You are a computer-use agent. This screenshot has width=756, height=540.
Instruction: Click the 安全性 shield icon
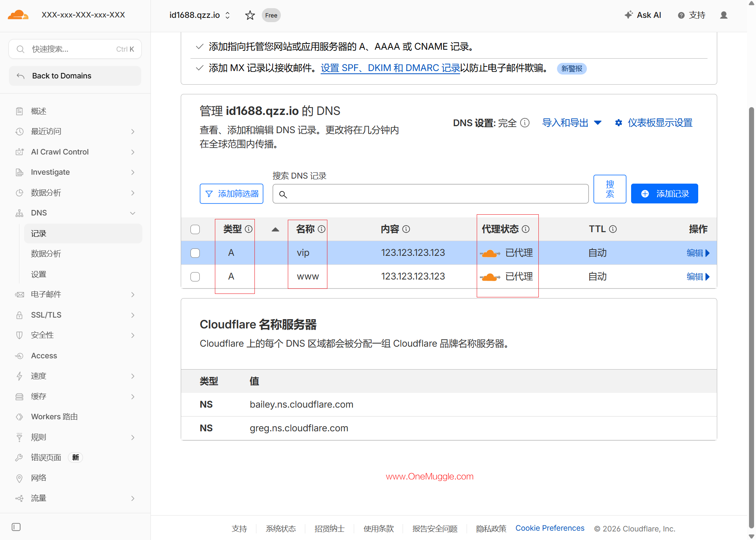coord(19,335)
